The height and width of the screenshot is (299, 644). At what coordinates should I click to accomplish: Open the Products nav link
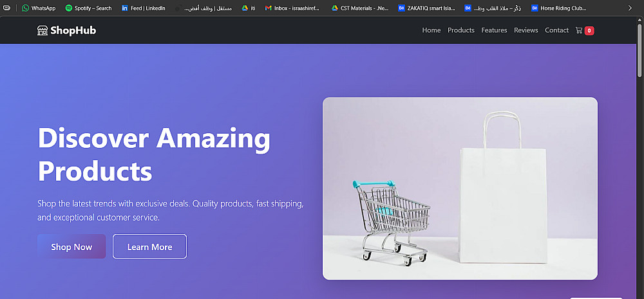point(461,30)
